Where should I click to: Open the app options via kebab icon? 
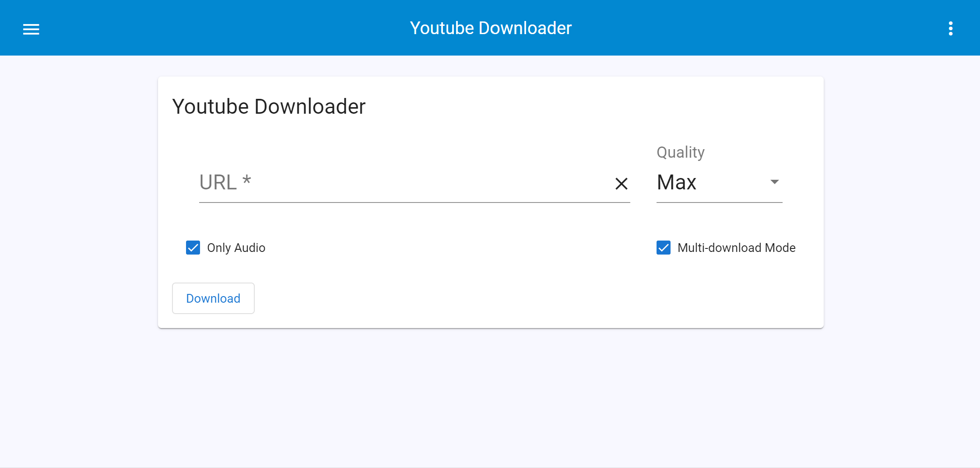point(950,28)
